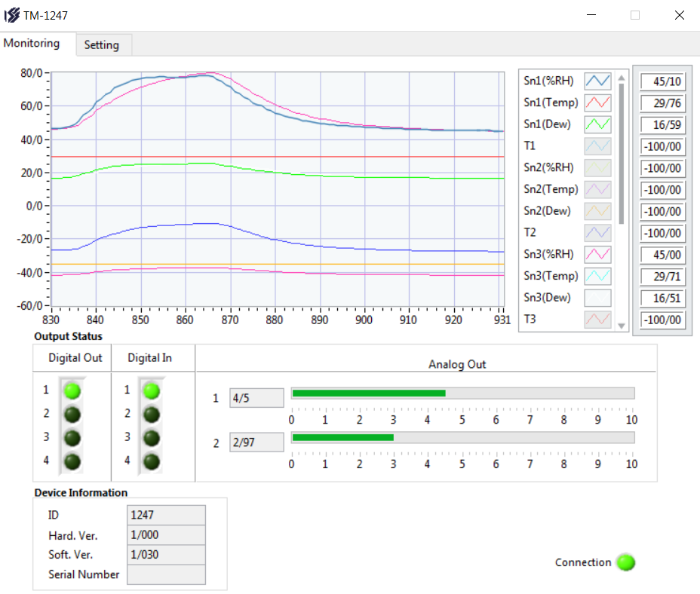Click the Analog Out 1 value box
The image size is (700, 594).
(x=256, y=398)
